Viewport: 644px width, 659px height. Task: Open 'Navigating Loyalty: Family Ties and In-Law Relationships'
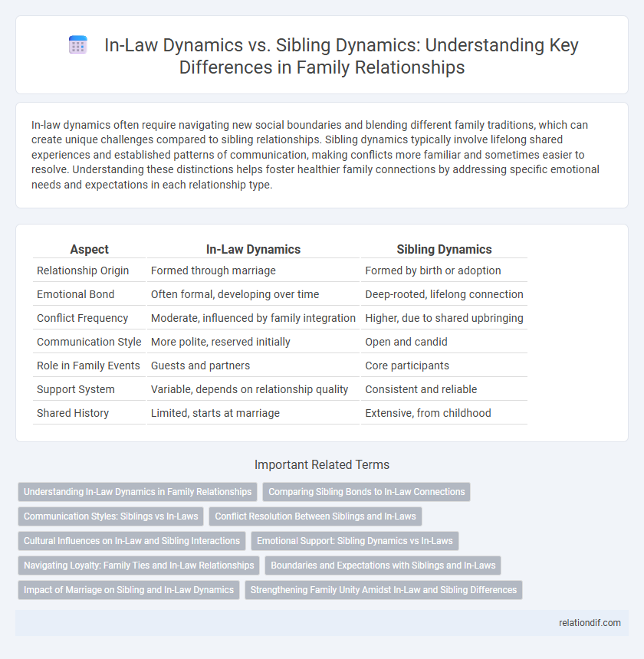139,566
